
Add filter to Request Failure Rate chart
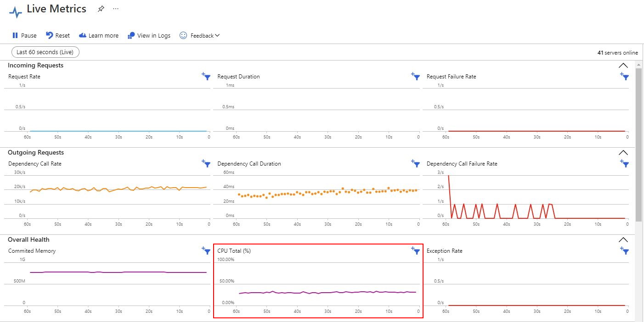pos(624,76)
